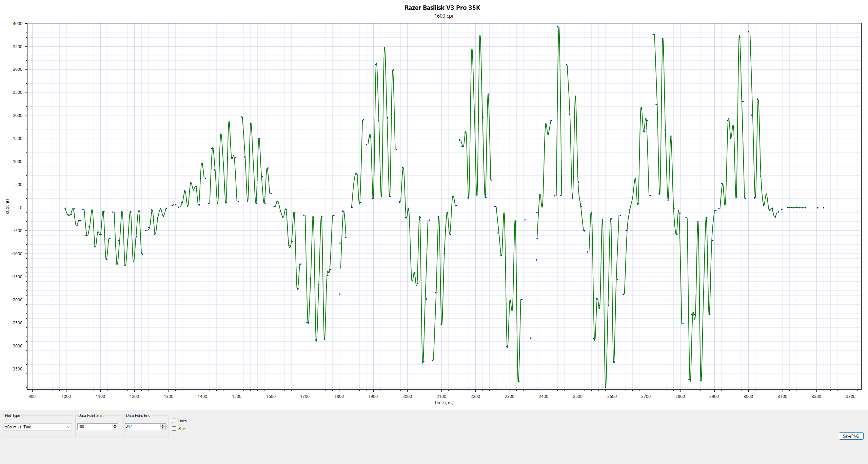This screenshot has width=868, height=464.
Task: Click the 'Time (ms)' x-axis label
Action: click(x=443, y=403)
